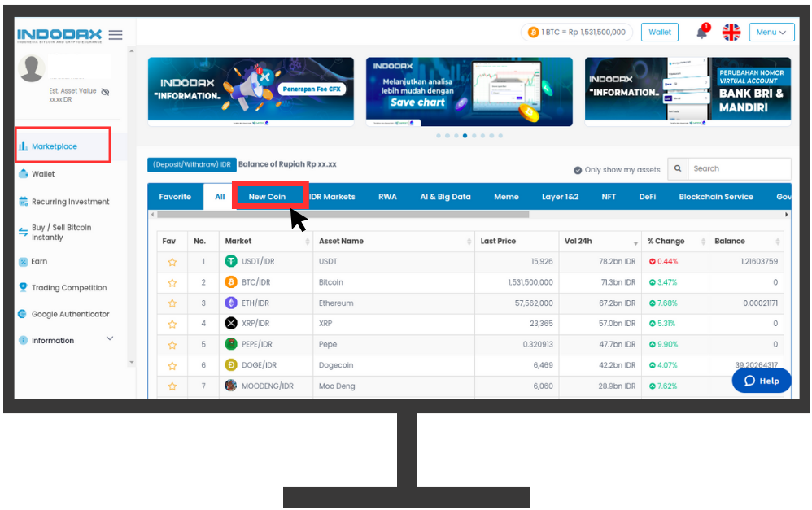The image size is (812, 510).
Task: Sort by Vol 24h column arrow
Action: [635, 243]
